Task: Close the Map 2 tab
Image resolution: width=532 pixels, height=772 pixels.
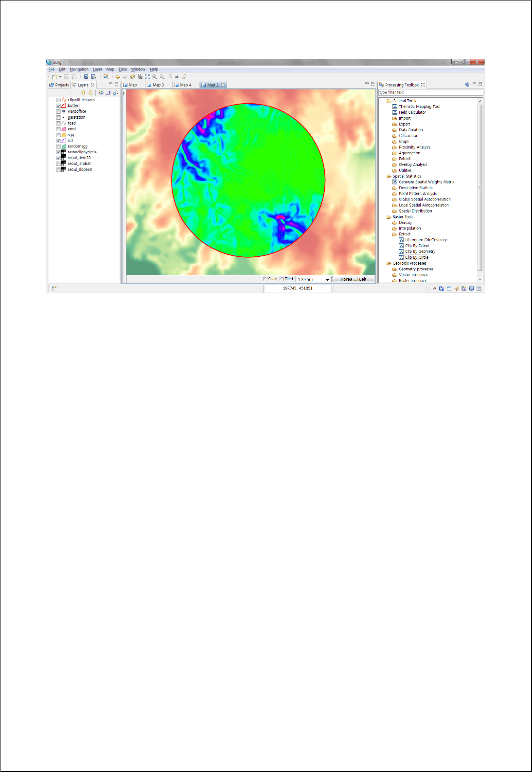Action: [x=223, y=85]
